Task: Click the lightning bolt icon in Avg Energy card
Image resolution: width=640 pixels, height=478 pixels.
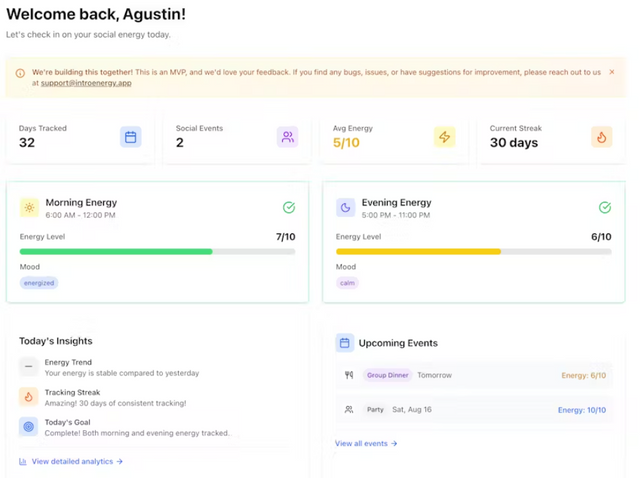Action: coord(444,137)
